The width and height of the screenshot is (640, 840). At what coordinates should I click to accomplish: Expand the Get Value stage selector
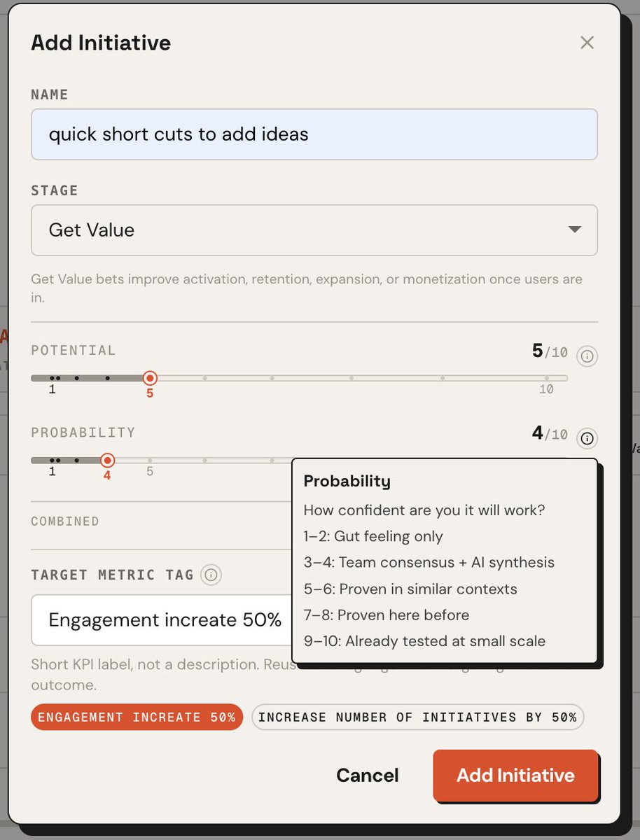tap(314, 230)
